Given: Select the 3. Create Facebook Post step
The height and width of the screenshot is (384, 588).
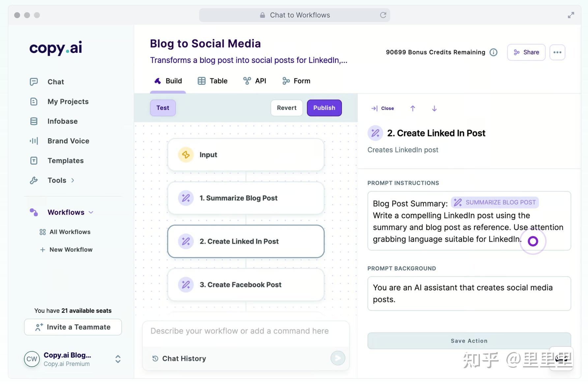Looking at the screenshot, I should pos(246,285).
